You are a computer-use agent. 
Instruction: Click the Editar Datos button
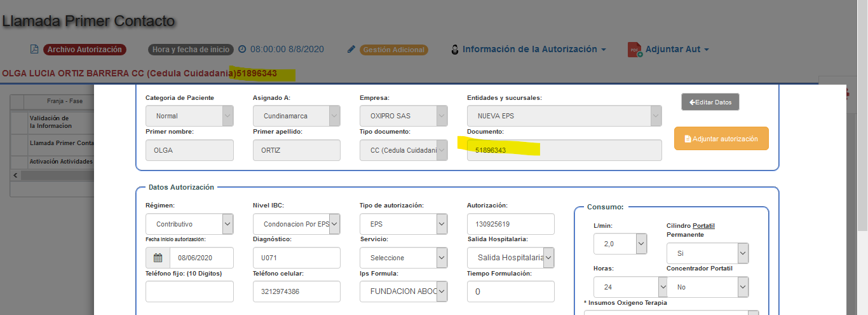[x=710, y=102]
